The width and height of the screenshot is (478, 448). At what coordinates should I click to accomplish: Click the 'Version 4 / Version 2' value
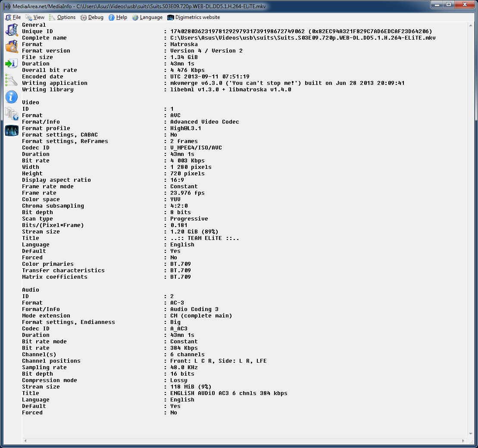pos(206,50)
